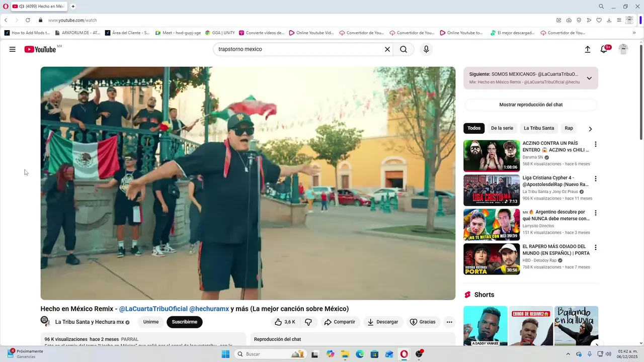Select the Rap filter chip

569,128
